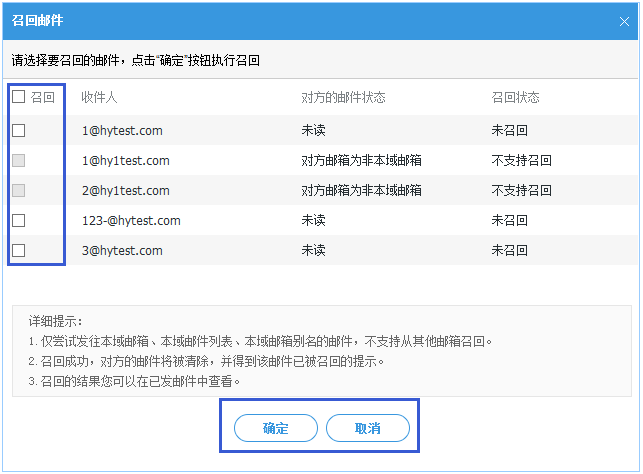The image size is (643, 474).
Task: Click the 收件人 column header
Action: (x=99, y=98)
